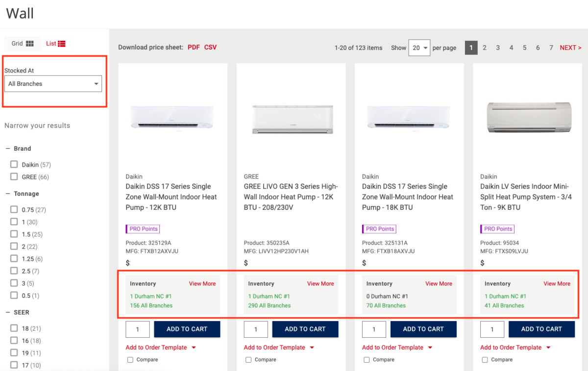Add the GREE LIVO unit to cart
The height and width of the screenshot is (371, 588).
(305, 329)
